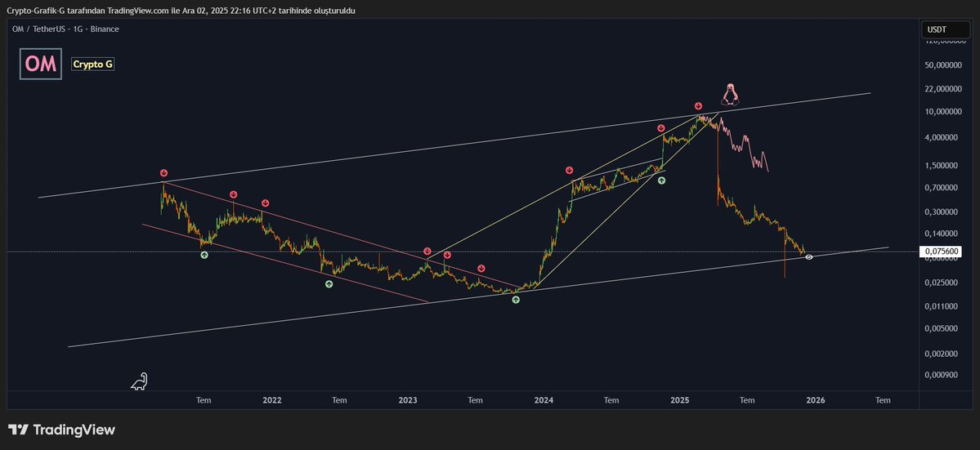Click the 10,000000 price axis label
The height and width of the screenshot is (450, 980).
(x=943, y=113)
